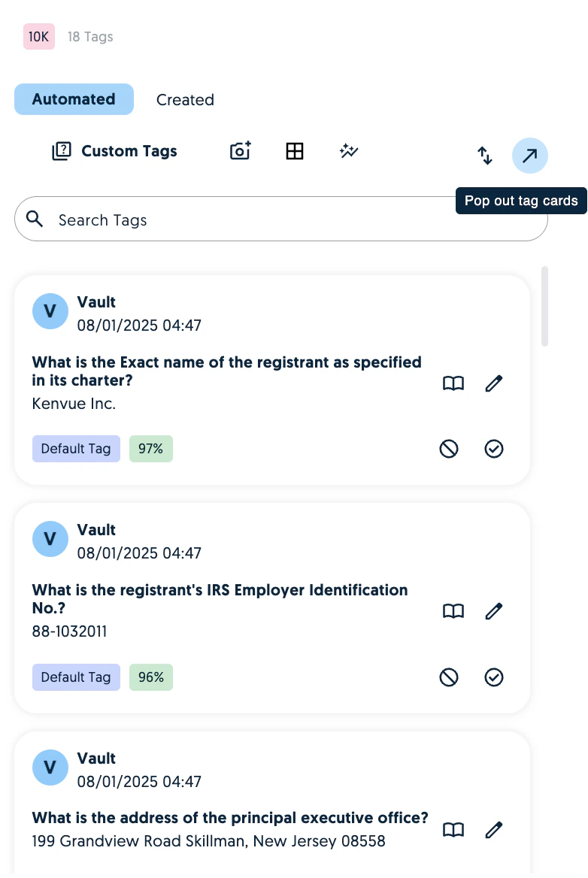Open book icon for the IRS Employer question
Screen dimensions: 588x878
coord(453,611)
